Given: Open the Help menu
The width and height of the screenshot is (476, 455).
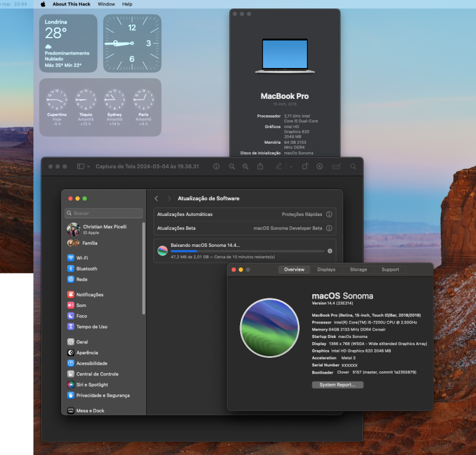Looking at the screenshot, I should [x=127, y=4].
